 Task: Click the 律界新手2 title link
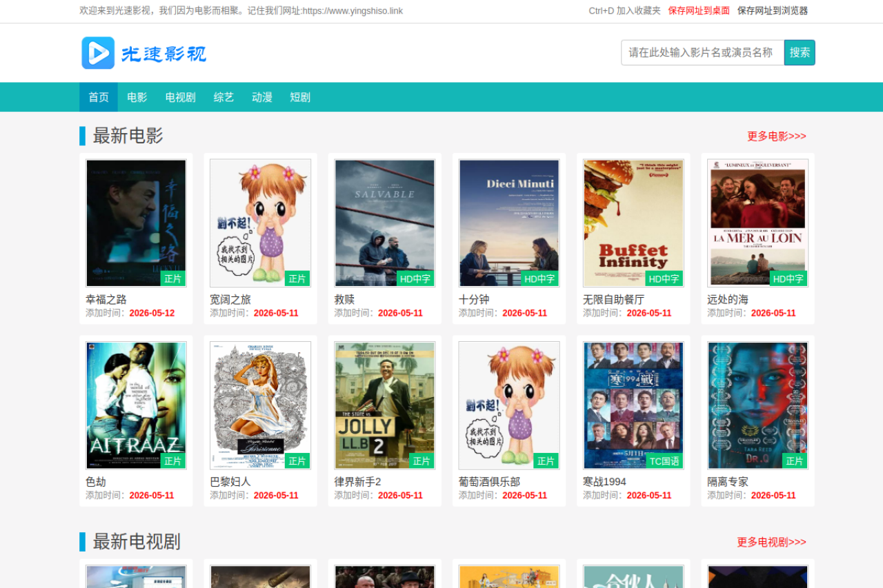pos(357,483)
